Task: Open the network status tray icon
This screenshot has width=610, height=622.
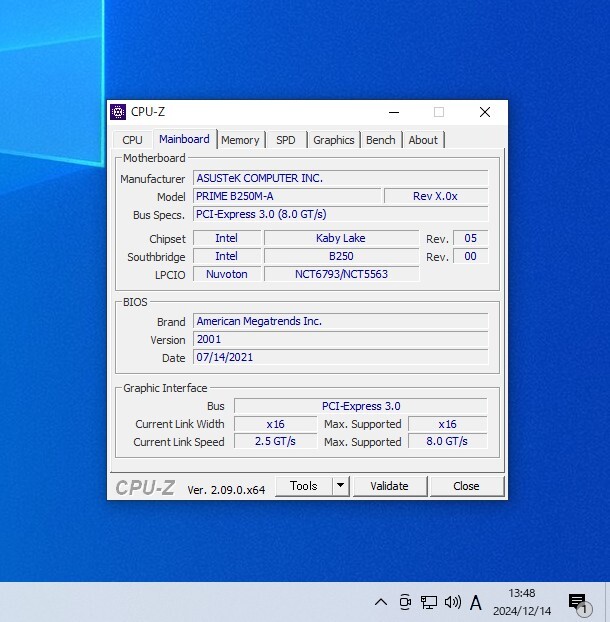Action: pos(429,602)
